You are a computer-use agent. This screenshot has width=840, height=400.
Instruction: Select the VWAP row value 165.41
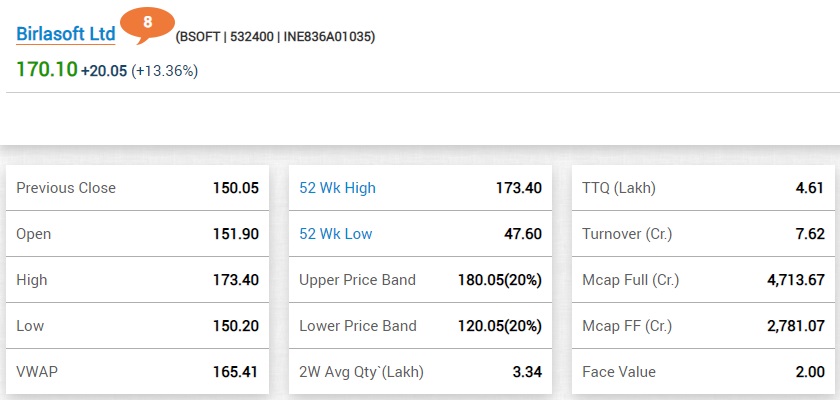tap(236, 372)
